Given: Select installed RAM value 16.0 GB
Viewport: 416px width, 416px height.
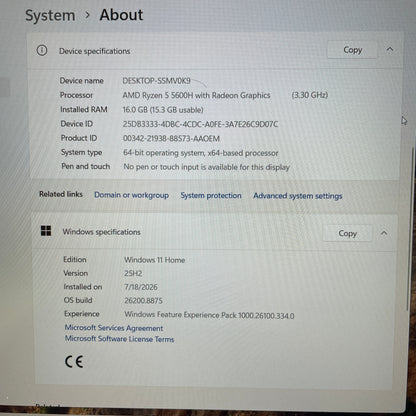Looking at the screenshot, I should pos(135,110).
